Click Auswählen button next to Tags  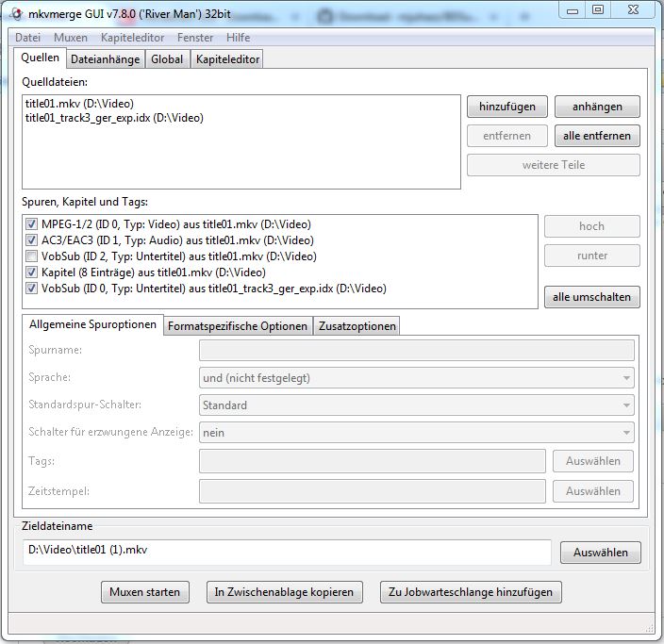(593, 461)
